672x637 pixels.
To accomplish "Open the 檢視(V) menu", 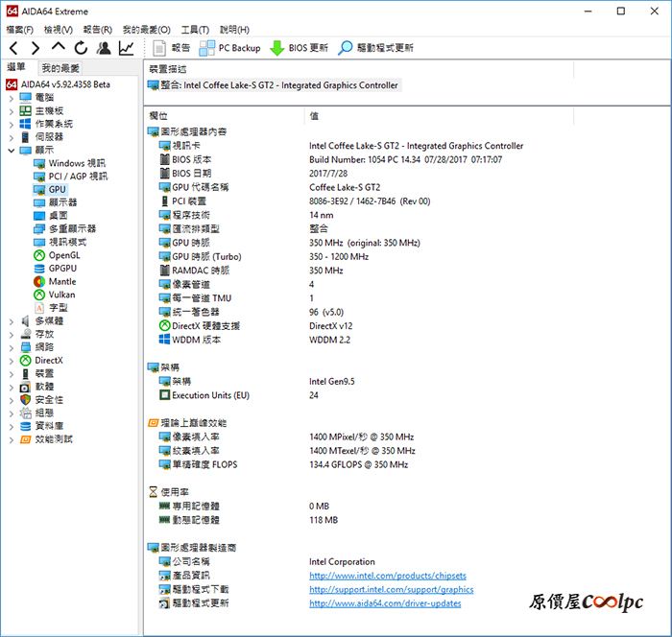I will (59, 30).
